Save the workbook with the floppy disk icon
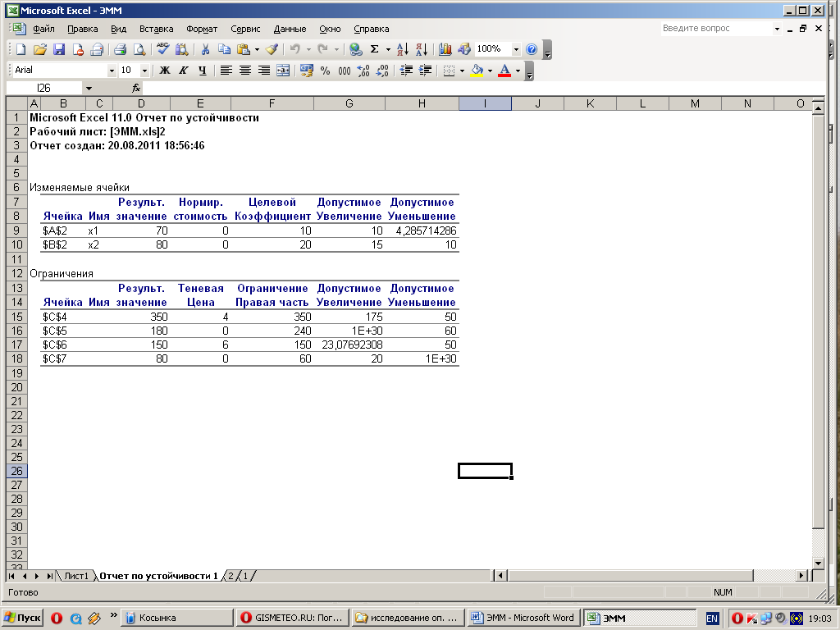This screenshot has width=840, height=630. coord(59,49)
